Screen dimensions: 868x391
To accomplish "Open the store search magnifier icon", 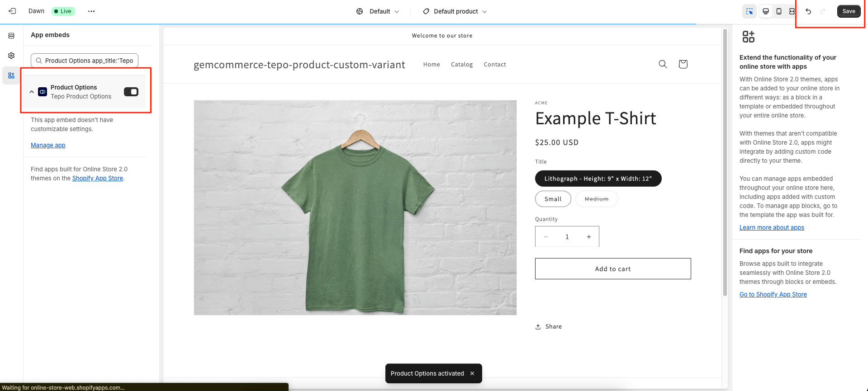I will [663, 64].
